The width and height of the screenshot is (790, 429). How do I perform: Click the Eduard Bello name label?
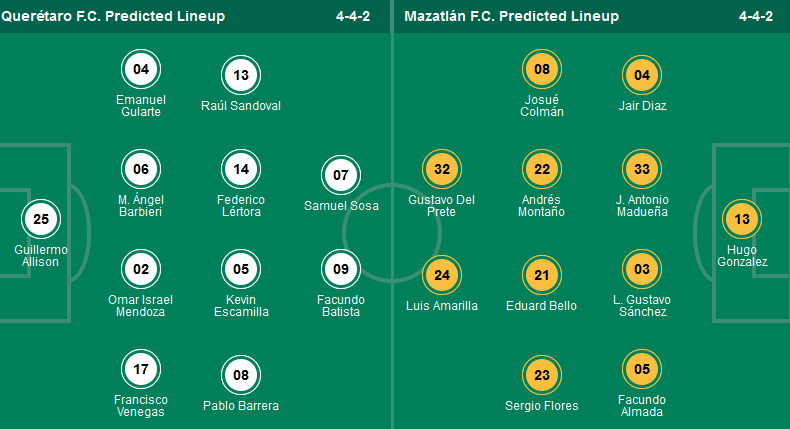(x=543, y=306)
